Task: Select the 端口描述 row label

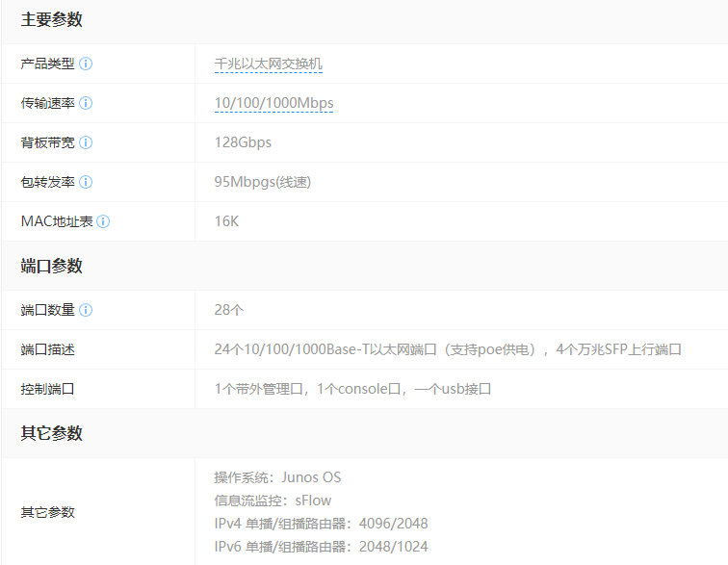Action: click(x=48, y=349)
